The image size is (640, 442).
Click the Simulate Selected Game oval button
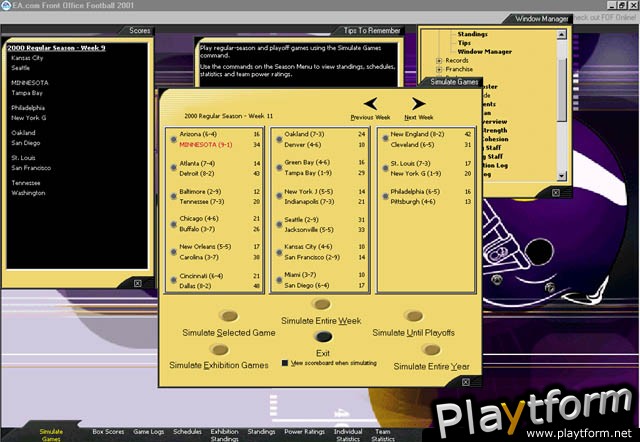click(229, 315)
